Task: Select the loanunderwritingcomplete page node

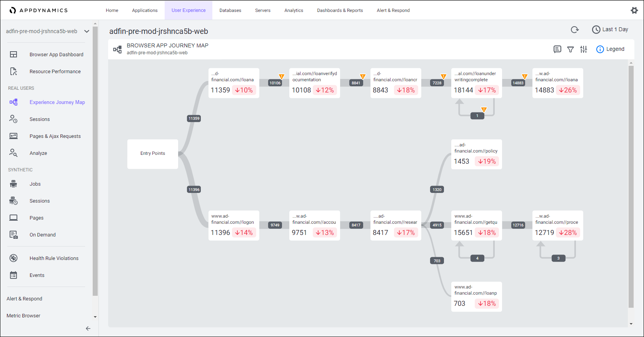Action: [477, 83]
